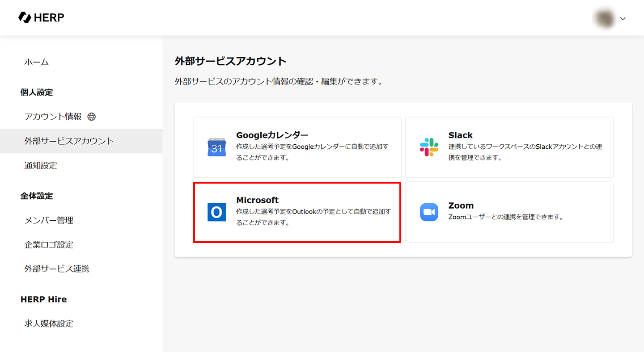Click the Outlook icon on the Microsoft card

pyautogui.click(x=216, y=212)
